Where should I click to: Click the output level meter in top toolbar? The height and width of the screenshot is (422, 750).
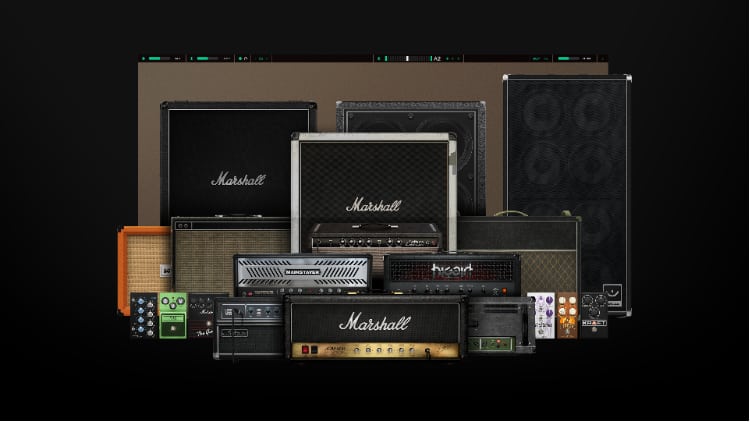pos(568,58)
